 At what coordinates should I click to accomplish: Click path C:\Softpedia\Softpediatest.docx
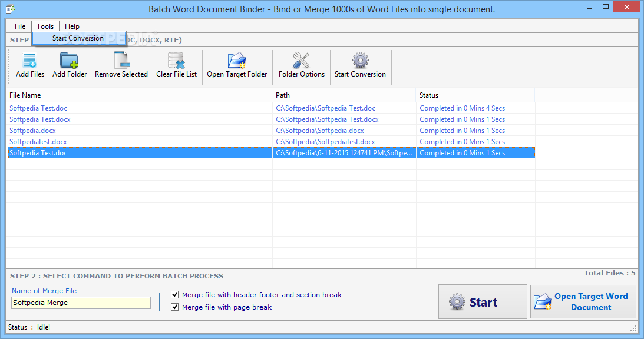click(325, 142)
